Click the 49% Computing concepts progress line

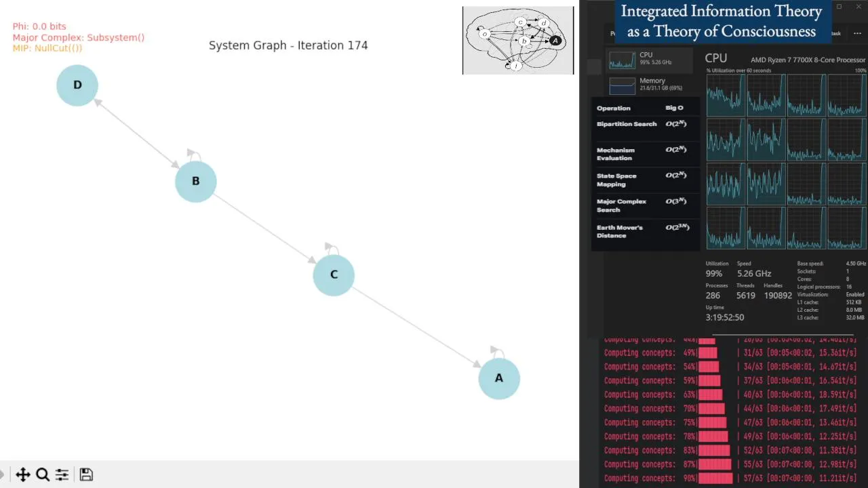[x=731, y=353]
